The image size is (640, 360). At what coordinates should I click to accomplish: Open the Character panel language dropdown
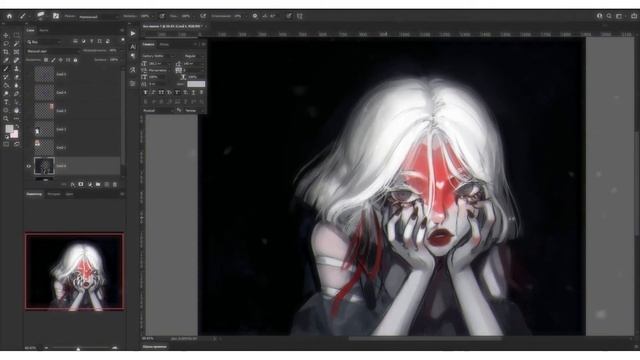tap(158, 111)
